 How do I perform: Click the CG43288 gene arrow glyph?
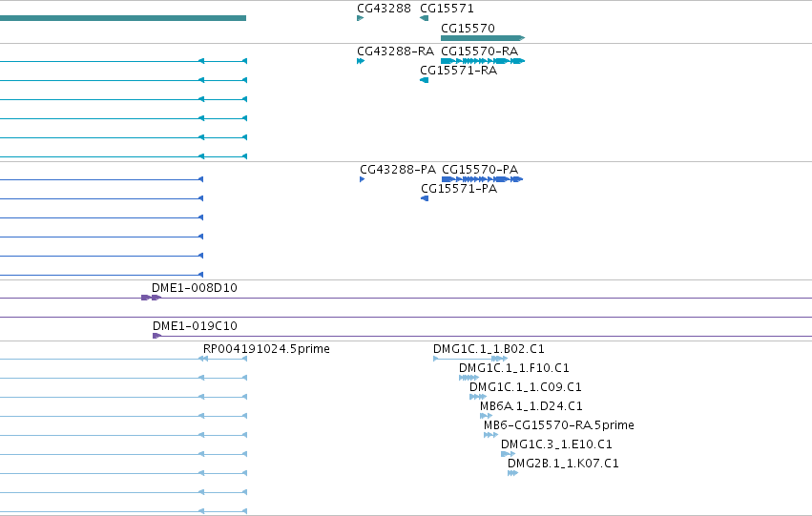point(361,18)
